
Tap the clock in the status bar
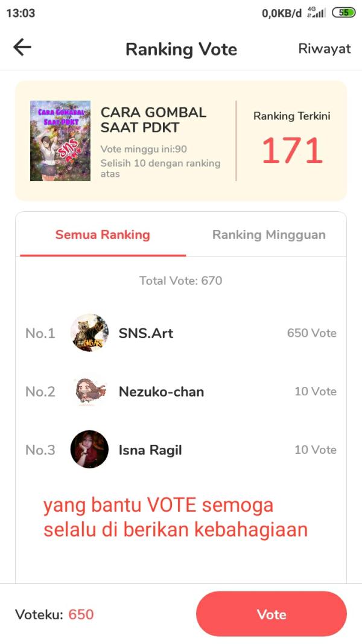point(21,13)
